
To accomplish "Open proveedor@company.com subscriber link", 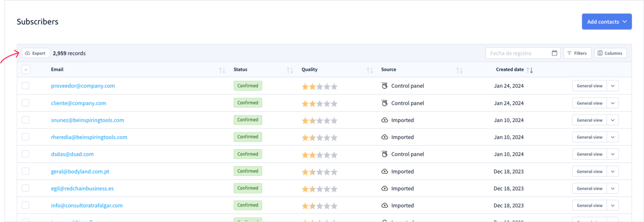I will point(83,86).
